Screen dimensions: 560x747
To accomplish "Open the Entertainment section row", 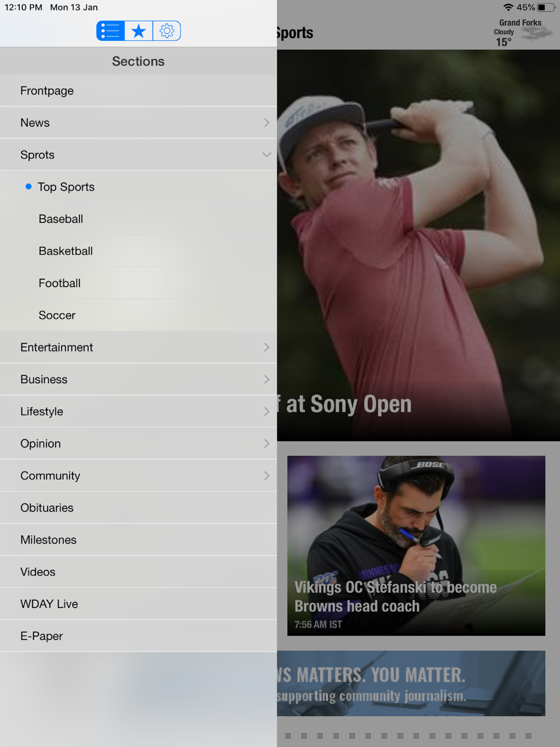I will pyautogui.click(x=138, y=347).
